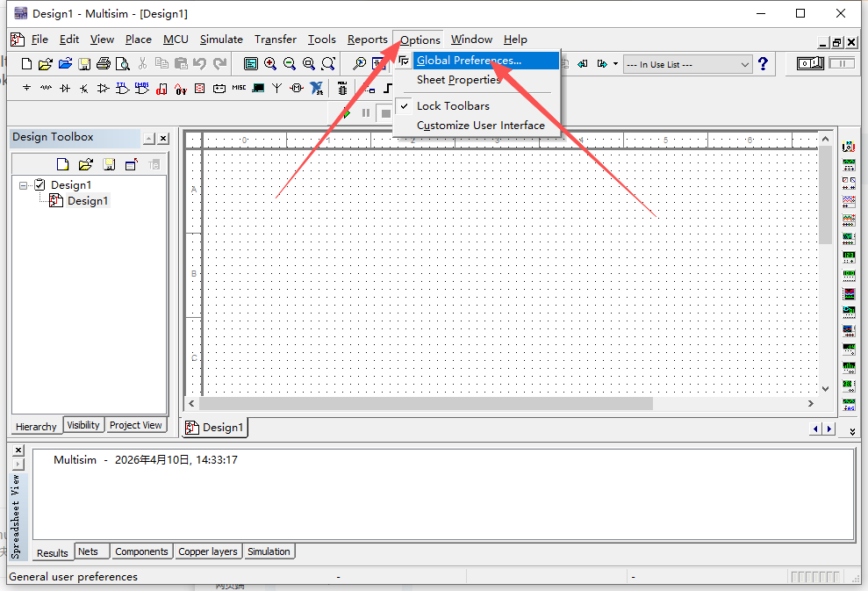Click the Undo arrow icon
The width and height of the screenshot is (868, 591).
point(200,63)
